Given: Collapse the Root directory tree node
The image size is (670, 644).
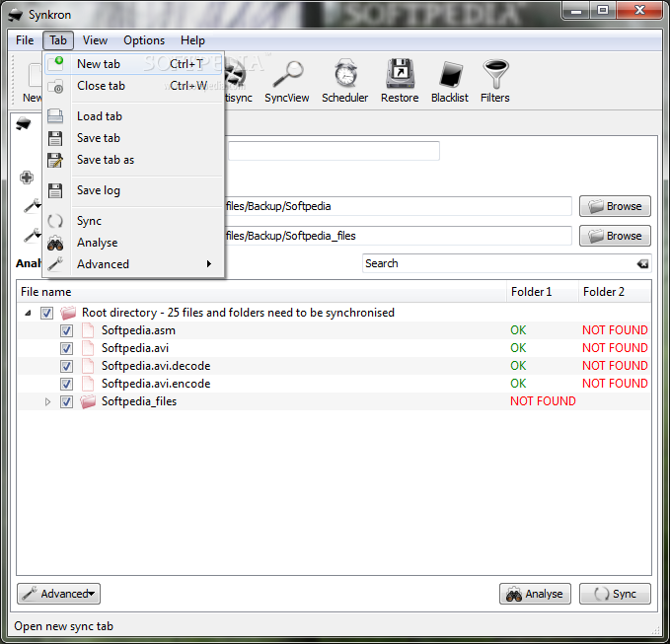Looking at the screenshot, I should click(28, 313).
